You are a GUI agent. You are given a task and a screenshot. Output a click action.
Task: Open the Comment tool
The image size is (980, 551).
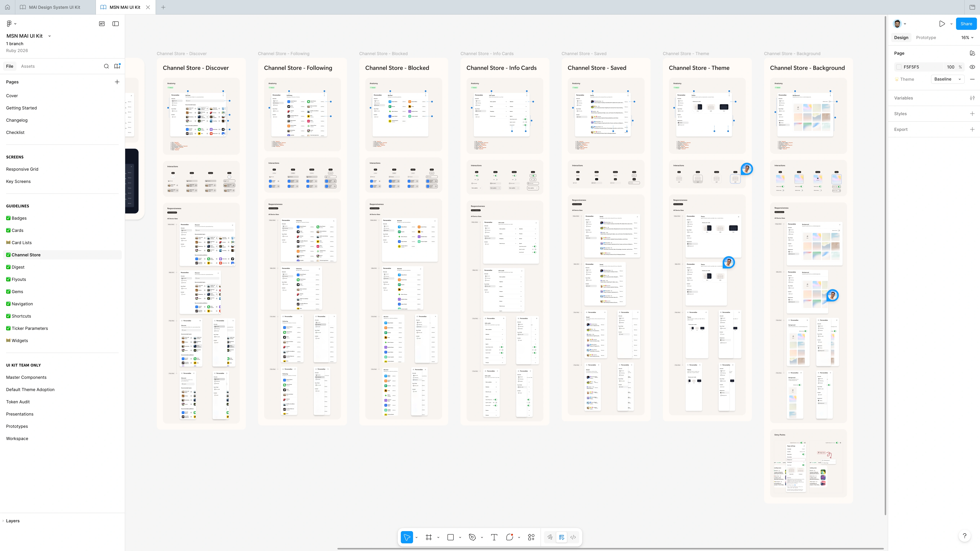click(x=510, y=537)
